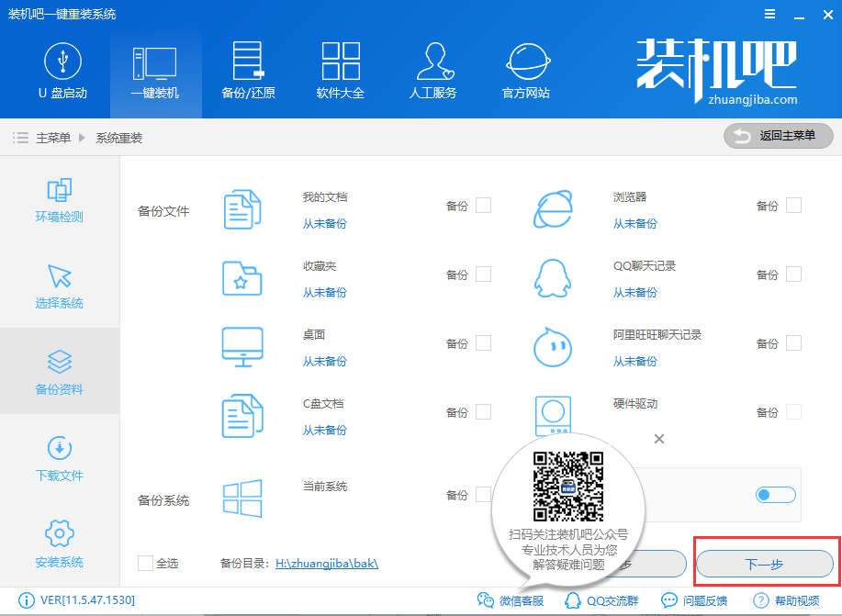Screen dimensions: 842x616
Task: Select the 安装系统 sidebar step
Action: (60, 543)
